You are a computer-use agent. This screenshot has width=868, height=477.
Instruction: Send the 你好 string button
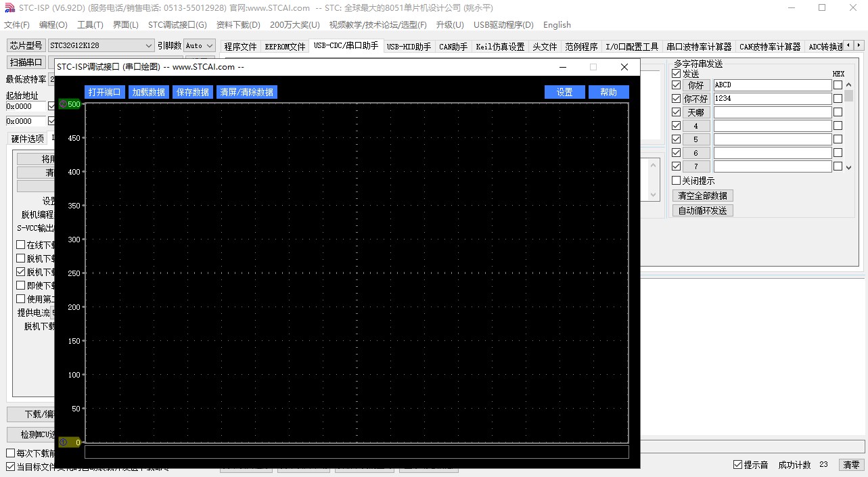click(696, 85)
